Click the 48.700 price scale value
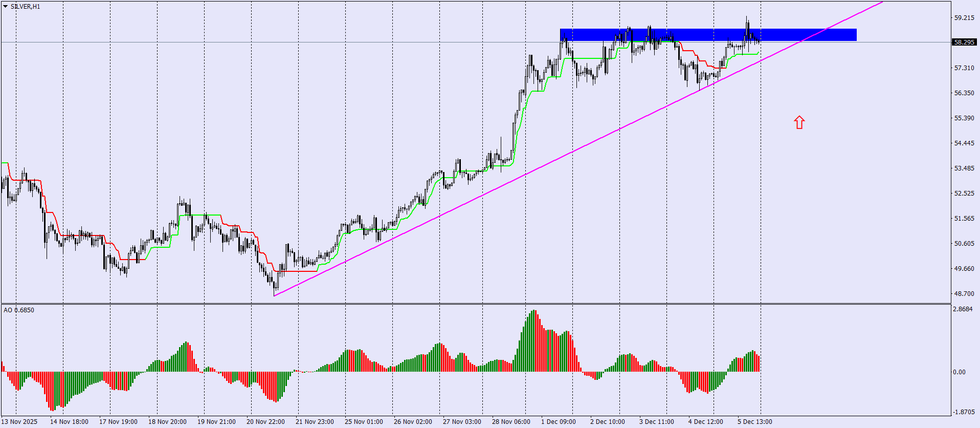This screenshot has height=428, width=980. click(964, 294)
